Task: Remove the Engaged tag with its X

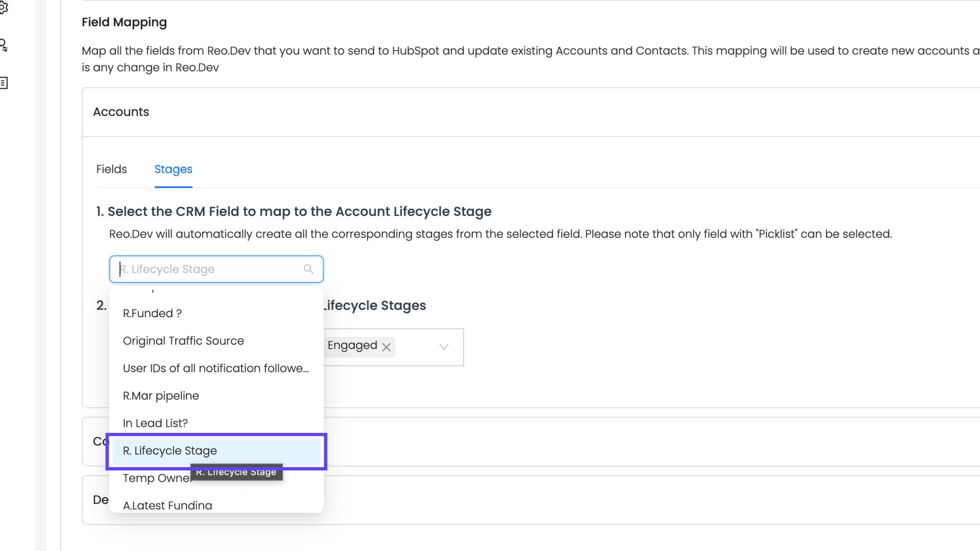Action: tap(386, 347)
